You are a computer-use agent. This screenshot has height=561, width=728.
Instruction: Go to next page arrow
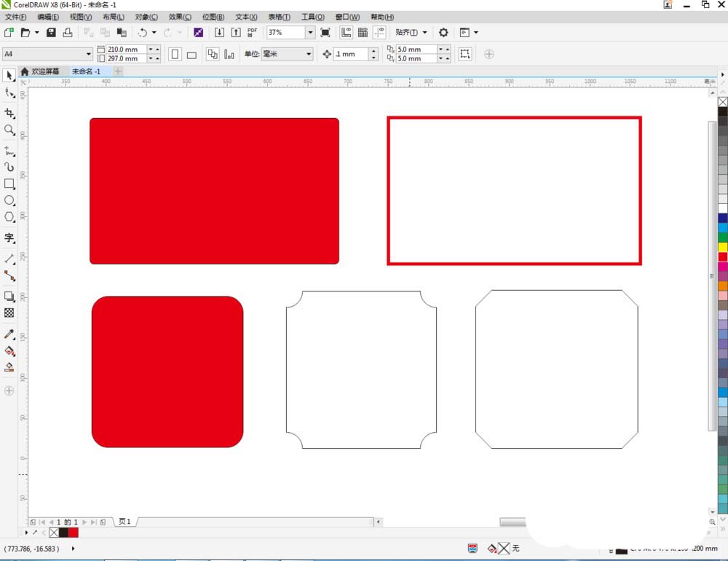pyautogui.click(x=84, y=522)
